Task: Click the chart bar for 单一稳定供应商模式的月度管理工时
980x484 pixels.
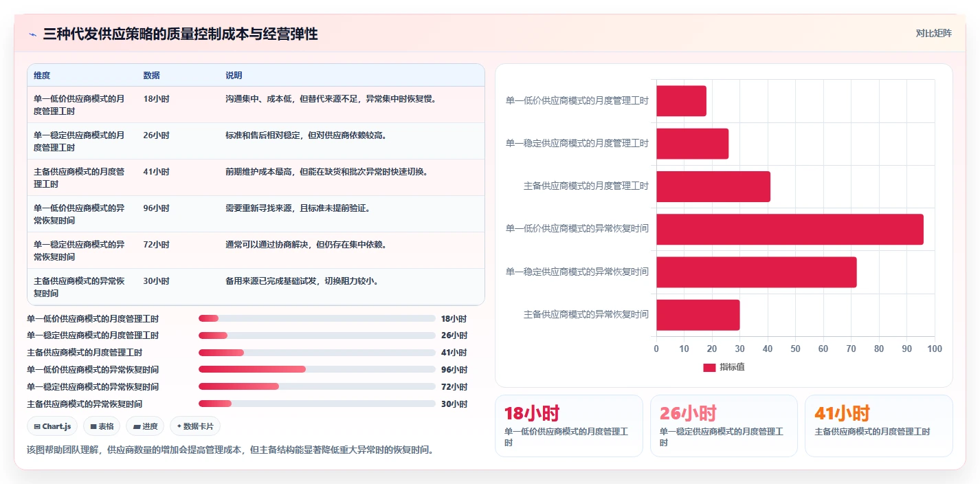Action: (692, 144)
